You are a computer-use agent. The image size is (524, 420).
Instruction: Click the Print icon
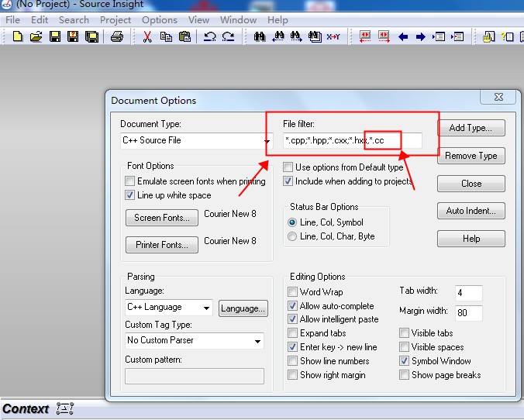click(x=117, y=36)
